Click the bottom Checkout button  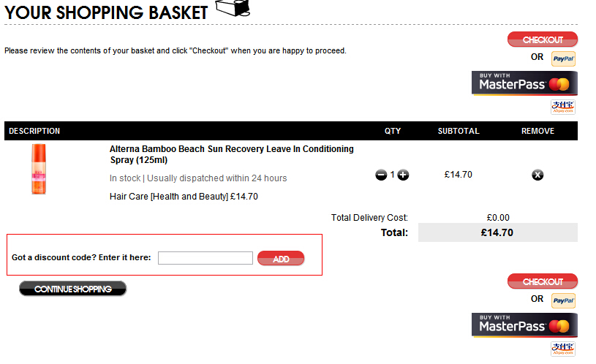coord(542,281)
